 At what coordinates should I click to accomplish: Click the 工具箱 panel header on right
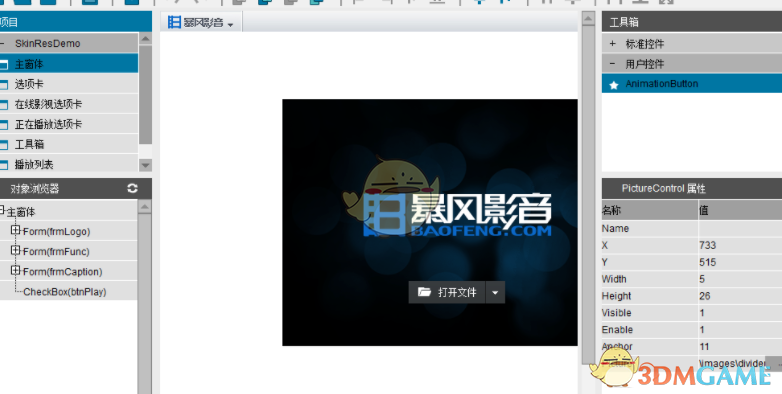[692, 22]
